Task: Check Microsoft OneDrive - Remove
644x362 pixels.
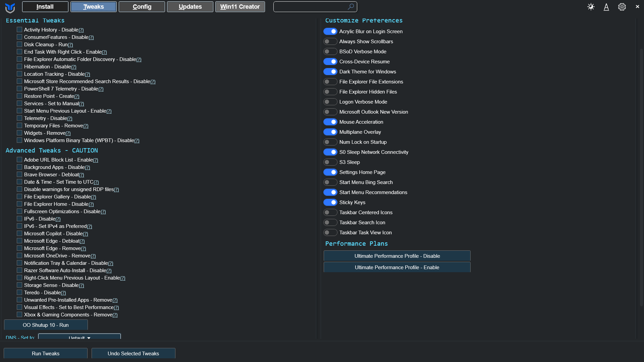Action: (x=19, y=255)
